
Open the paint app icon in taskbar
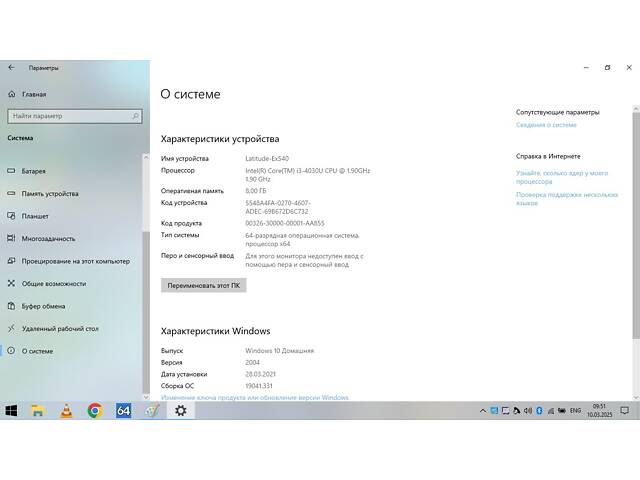click(x=152, y=411)
